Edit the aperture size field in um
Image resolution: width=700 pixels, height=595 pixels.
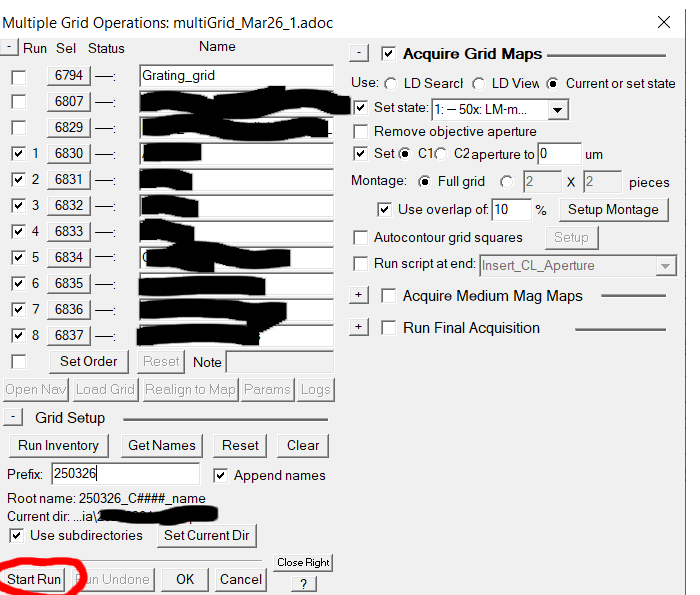pos(559,154)
